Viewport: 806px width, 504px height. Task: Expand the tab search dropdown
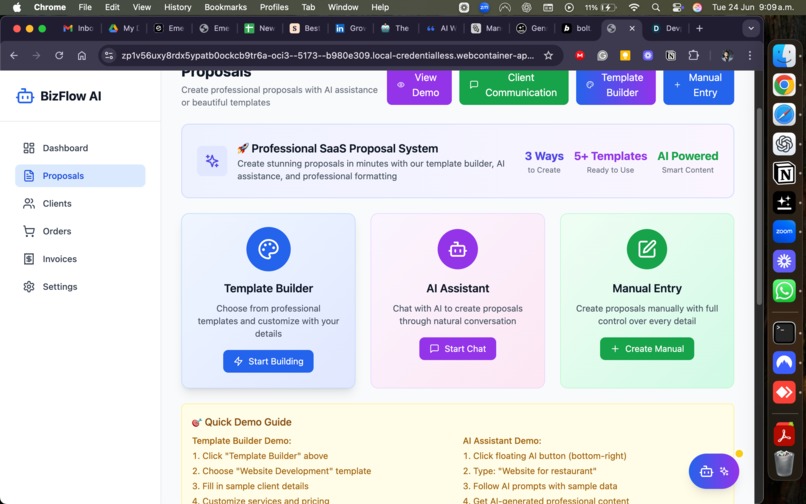point(751,28)
